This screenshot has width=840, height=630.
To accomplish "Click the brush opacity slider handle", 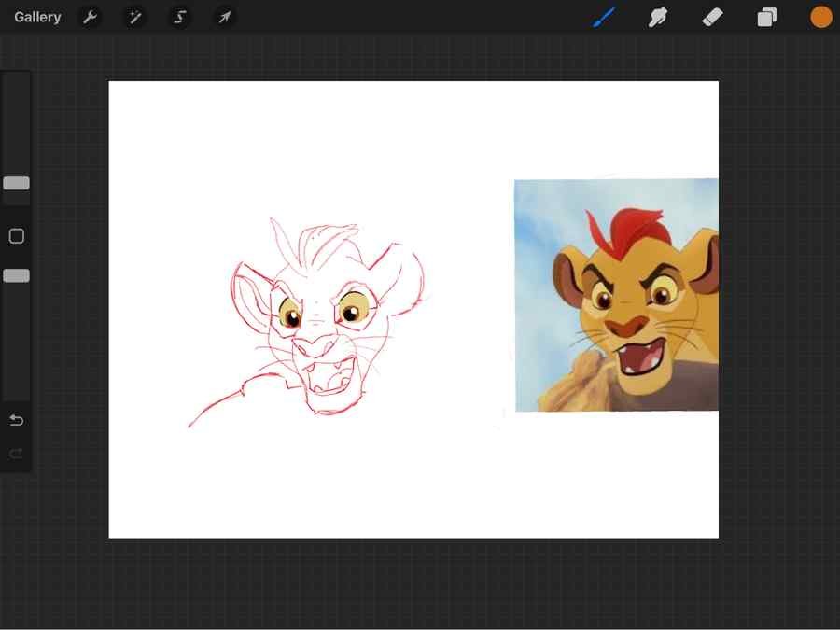I will click(x=17, y=276).
